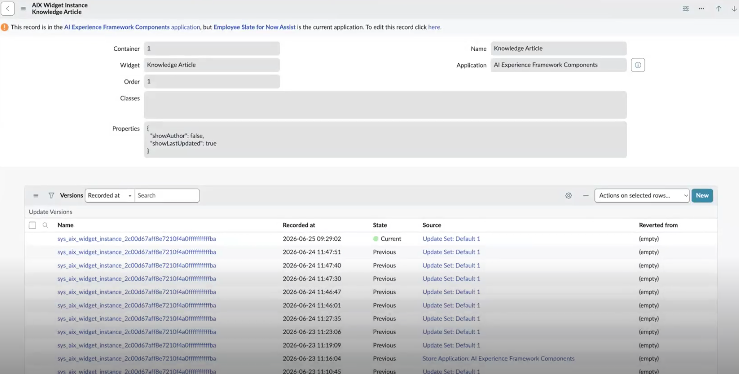Go to next record with down arrow
The image size is (739, 374).
734,8
